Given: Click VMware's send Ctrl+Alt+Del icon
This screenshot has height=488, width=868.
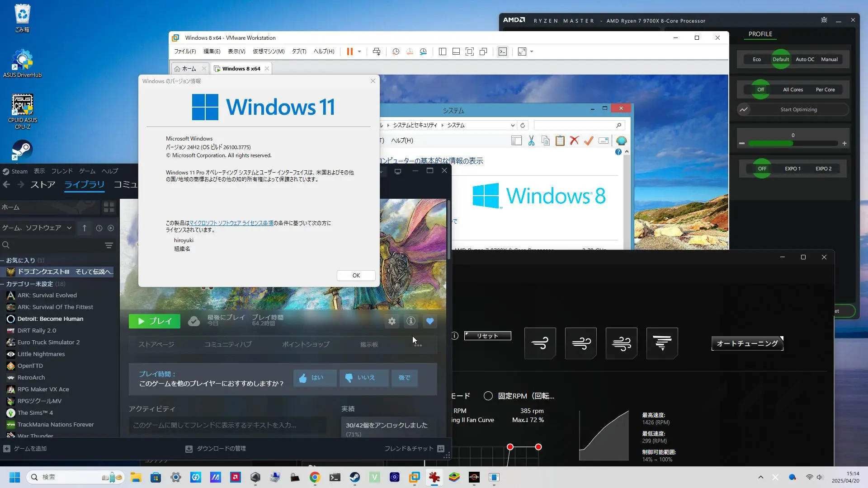Looking at the screenshot, I should pyautogui.click(x=377, y=52).
